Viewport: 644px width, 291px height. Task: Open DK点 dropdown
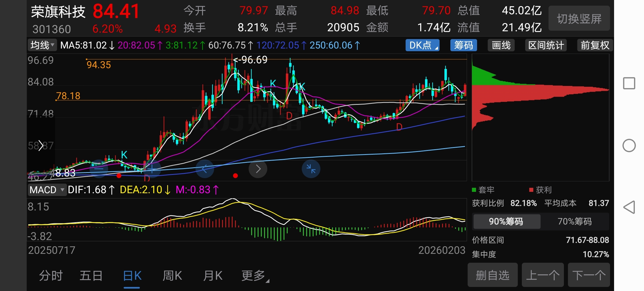pyautogui.click(x=422, y=45)
